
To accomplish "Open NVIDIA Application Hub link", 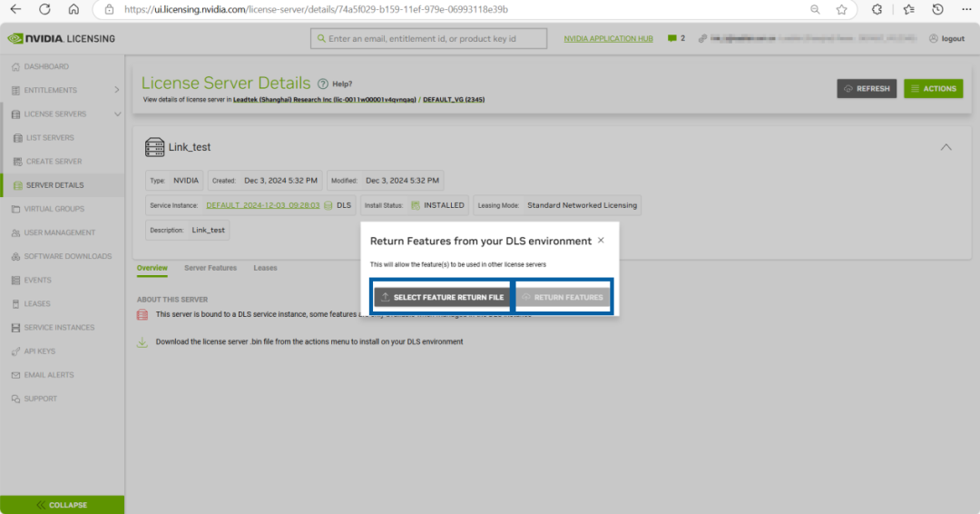I will pyautogui.click(x=608, y=39).
